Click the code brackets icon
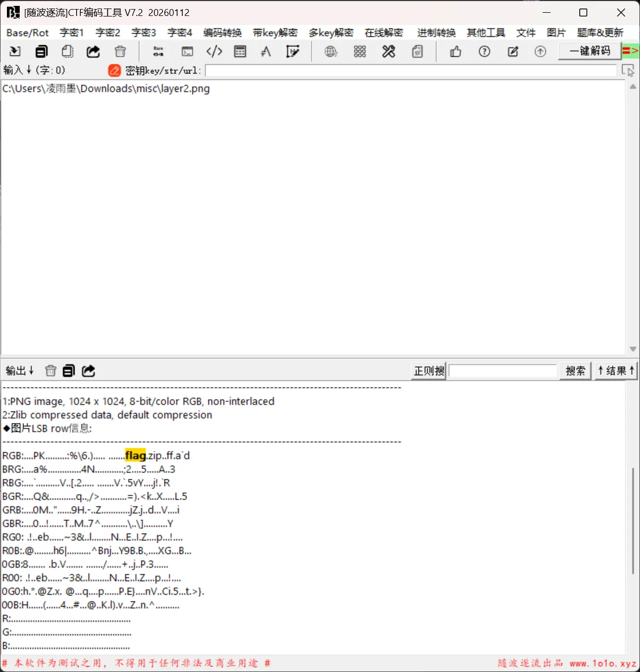640x672 pixels. (x=214, y=51)
